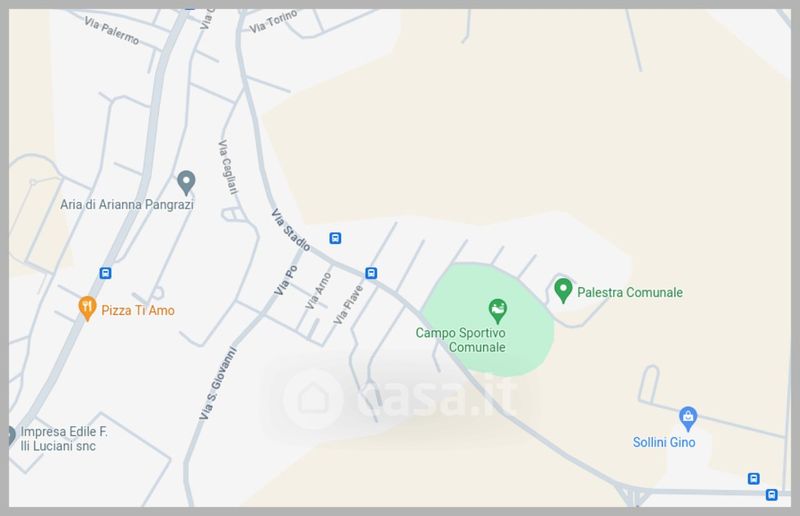Click the bus stop icon right of Via Stadio label

(335, 238)
